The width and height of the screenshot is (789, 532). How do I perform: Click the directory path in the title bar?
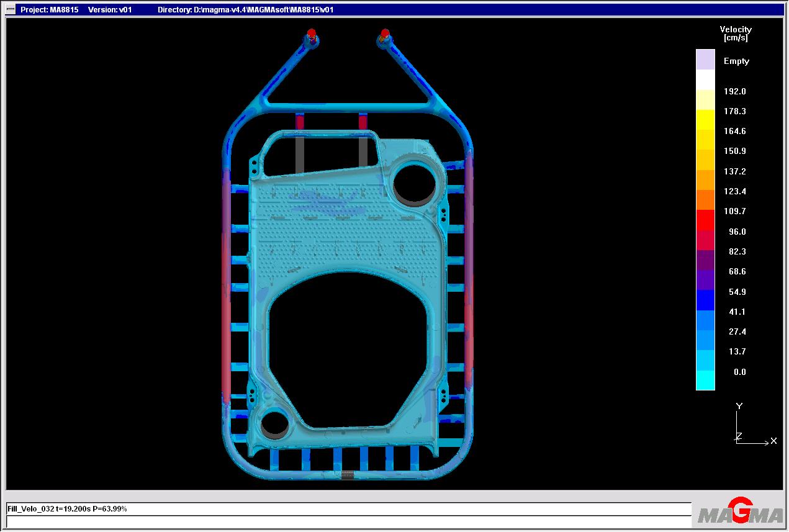[x=246, y=10]
